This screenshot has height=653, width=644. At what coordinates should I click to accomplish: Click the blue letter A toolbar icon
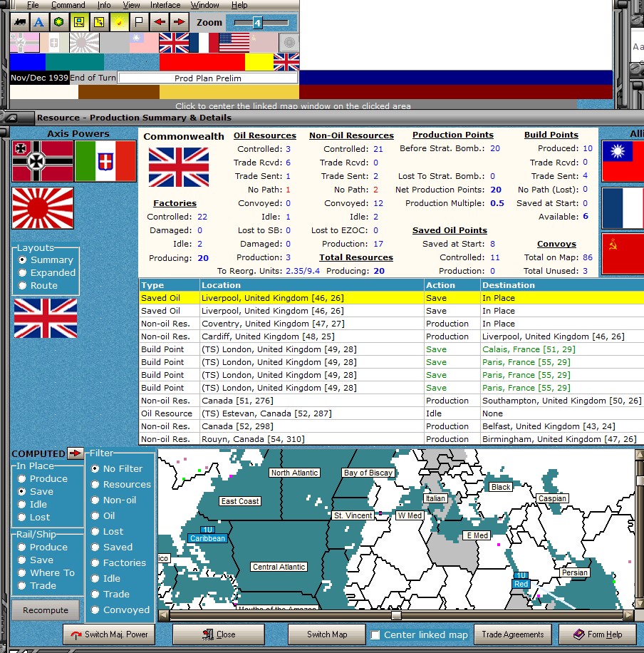click(38, 22)
